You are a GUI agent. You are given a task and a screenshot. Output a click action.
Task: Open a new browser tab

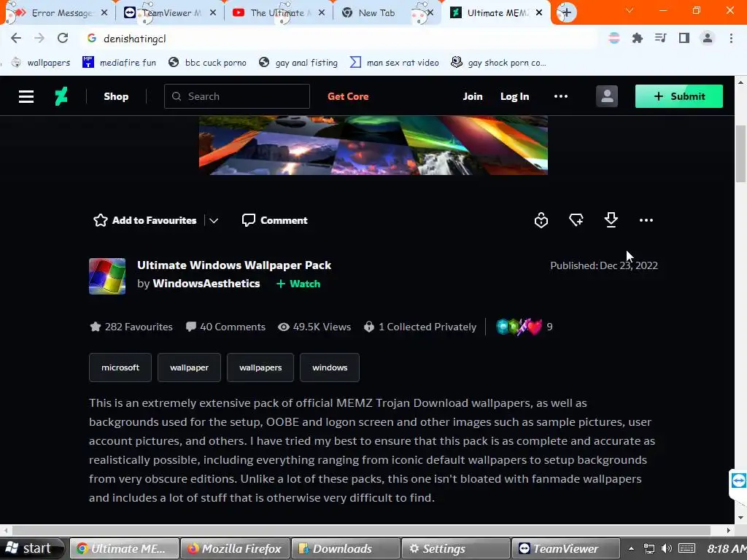[566, 13]
